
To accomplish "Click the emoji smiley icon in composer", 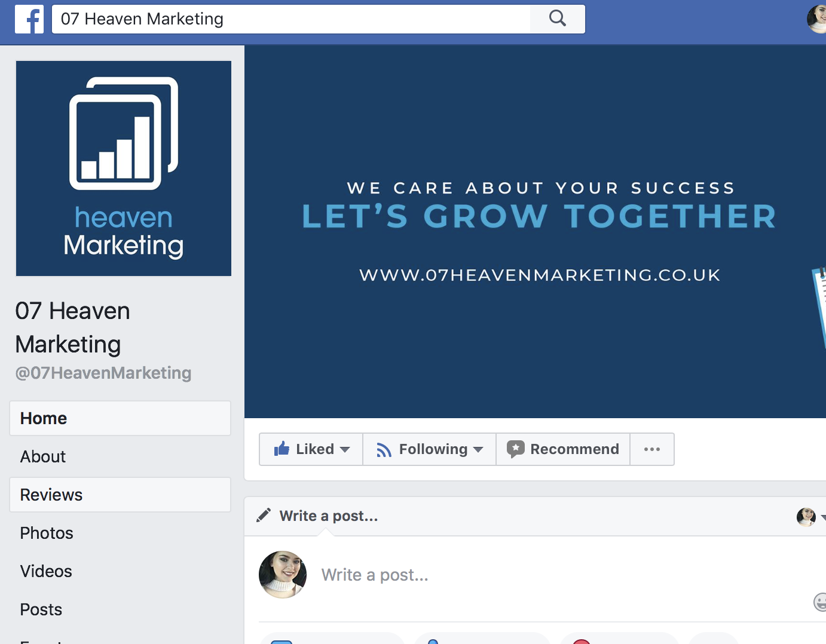I will pos(820,602).
